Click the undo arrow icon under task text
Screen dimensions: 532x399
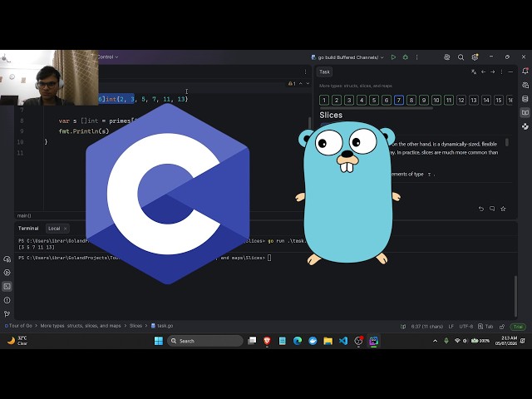pos(481,209)
